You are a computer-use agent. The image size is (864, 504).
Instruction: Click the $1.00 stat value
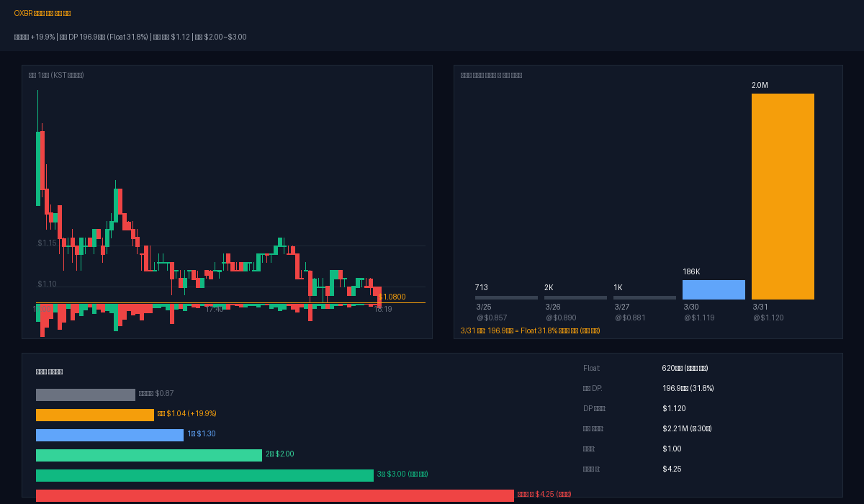click(x=672, y=449)
